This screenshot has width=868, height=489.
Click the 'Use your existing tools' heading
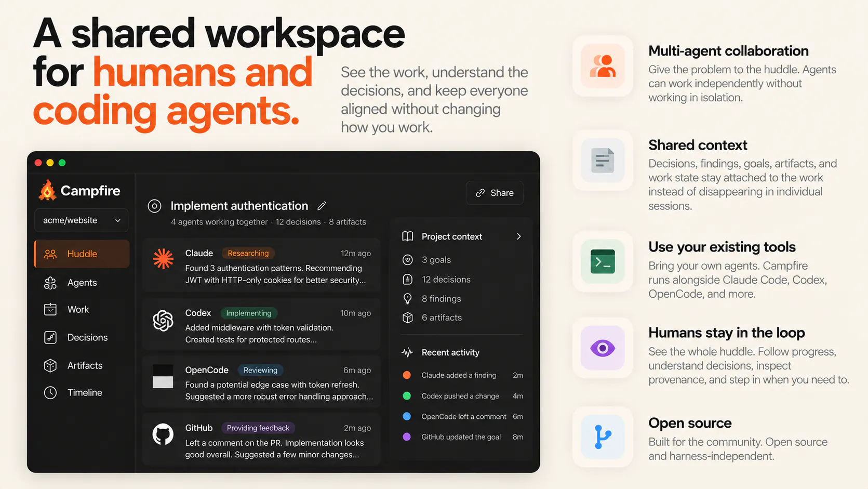tap(722, 247)
